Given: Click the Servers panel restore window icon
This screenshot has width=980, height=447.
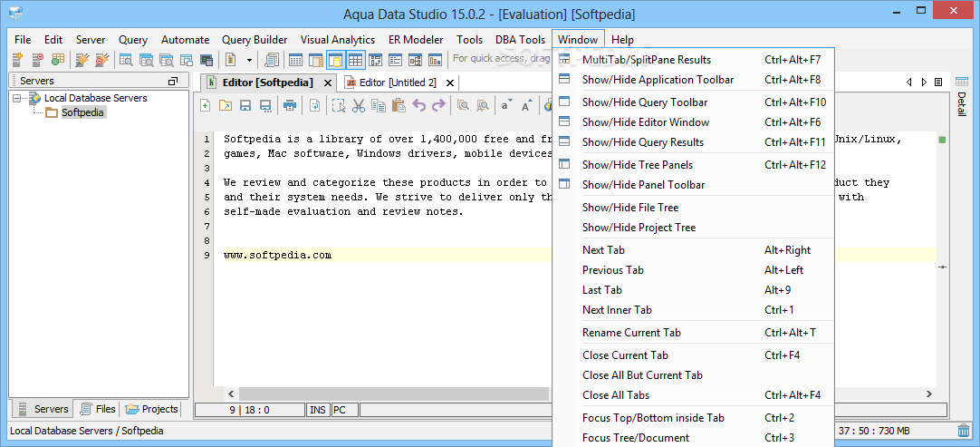Looking at the screenshot, I should pyautogui.click(x=173, y=82).
